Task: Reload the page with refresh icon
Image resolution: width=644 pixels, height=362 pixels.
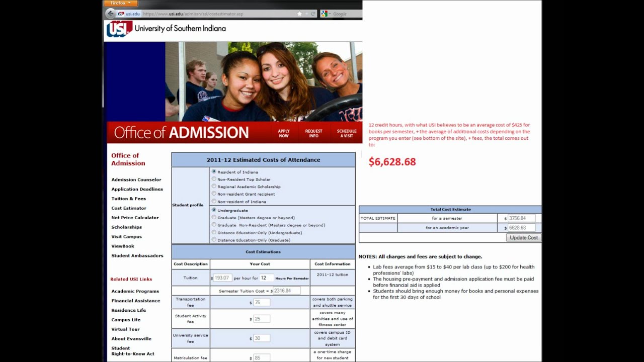Action: click(313, 14)
